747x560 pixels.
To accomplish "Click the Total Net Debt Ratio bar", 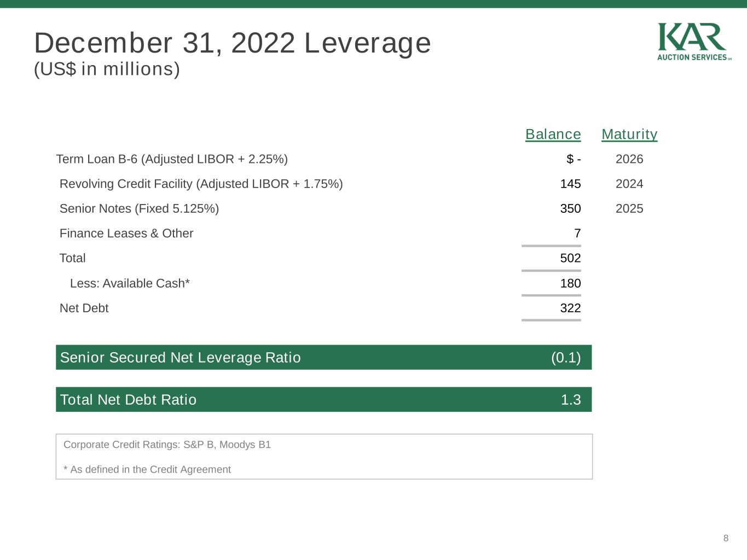I will click(323, 399).
